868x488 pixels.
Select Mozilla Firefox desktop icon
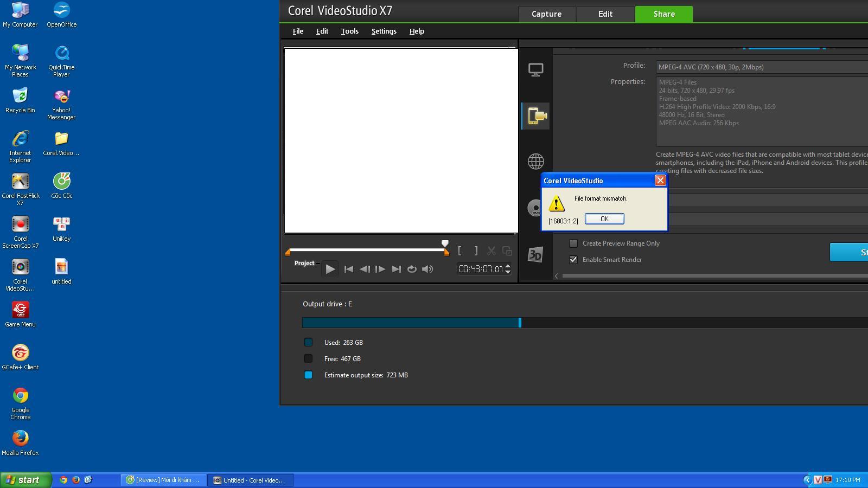[x=20, y=443]
